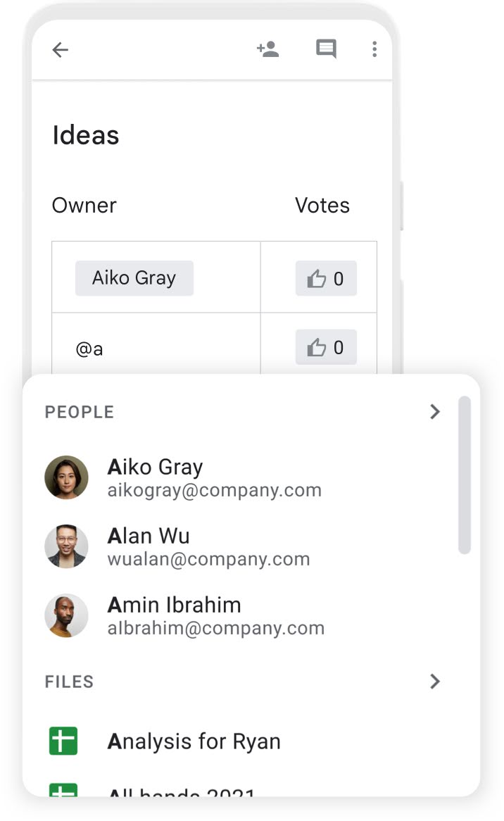Click Aiko Gray's profile avatar
Screen dimensions: 504x821
click(66, 477)
